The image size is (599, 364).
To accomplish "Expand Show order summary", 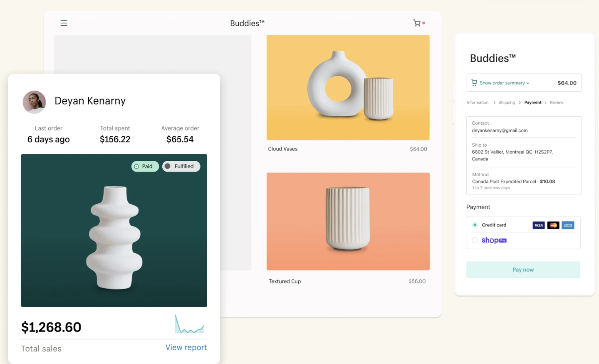I will tap(504, 83).
